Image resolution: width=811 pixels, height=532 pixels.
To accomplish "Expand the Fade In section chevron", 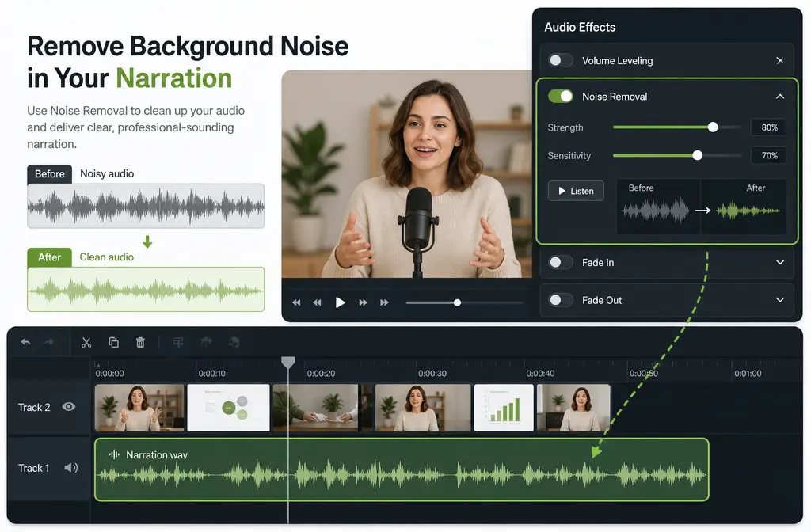I will tap(780, 262).
